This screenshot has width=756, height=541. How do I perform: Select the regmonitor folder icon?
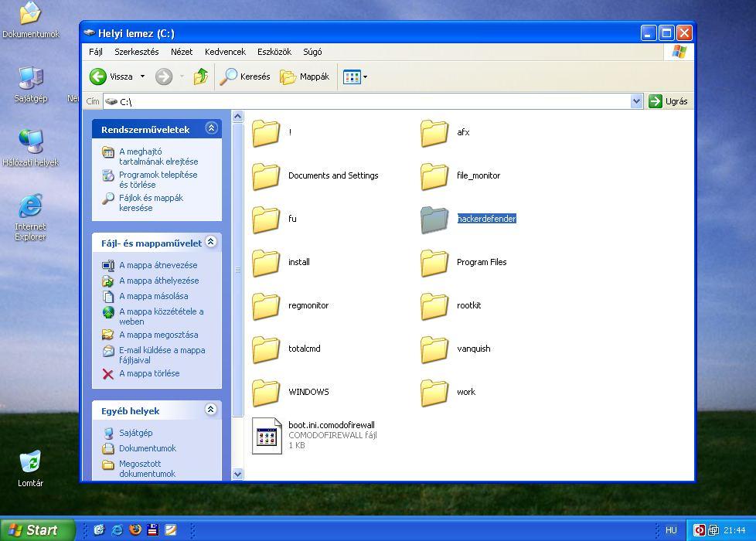pyautogui.click(x=266, y=306)
